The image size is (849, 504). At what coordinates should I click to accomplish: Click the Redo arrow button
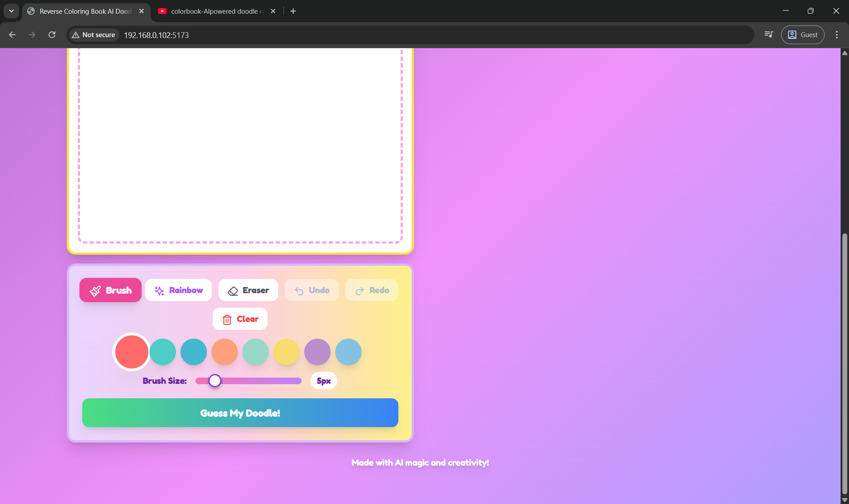click(371, 290)
